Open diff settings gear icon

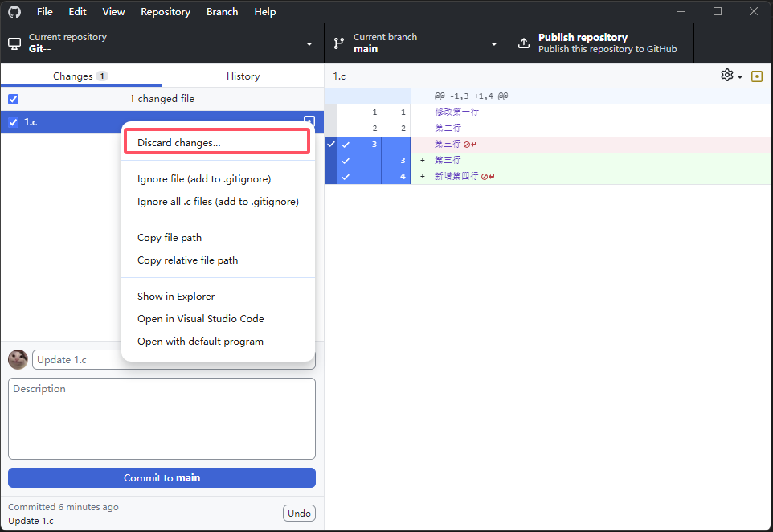(x=727, y=76)
